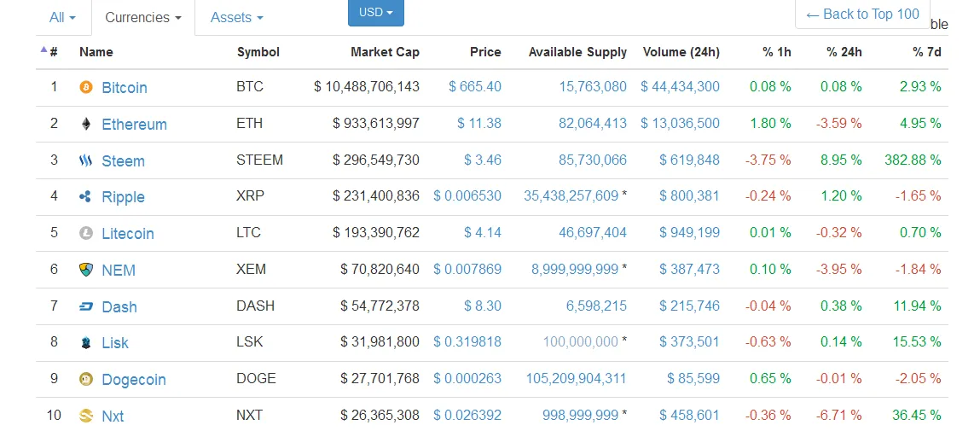Click Litecoin price $ 4.14
The width and height of the screenshot is (980, 431).
point(483,232)
